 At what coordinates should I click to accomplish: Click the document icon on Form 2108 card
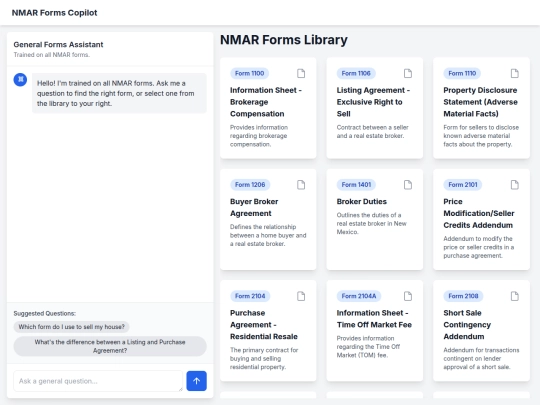pyautogui.click(x=515, y=296)
